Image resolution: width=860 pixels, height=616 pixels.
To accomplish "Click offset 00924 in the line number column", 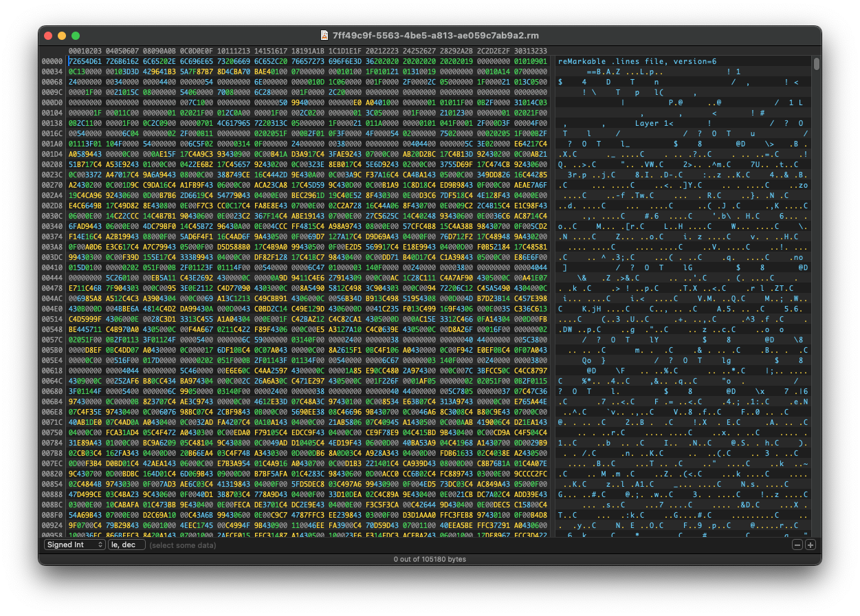I will tap(52, 525).
